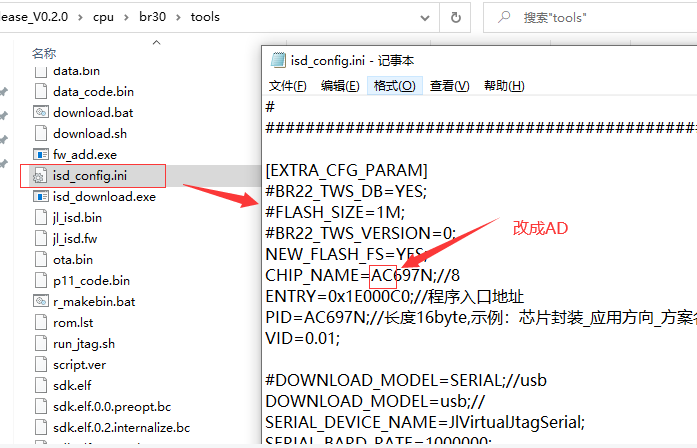Viewport: 697px width, 448px height.
Task: Click the download.sh file icon
Action: 41,133
